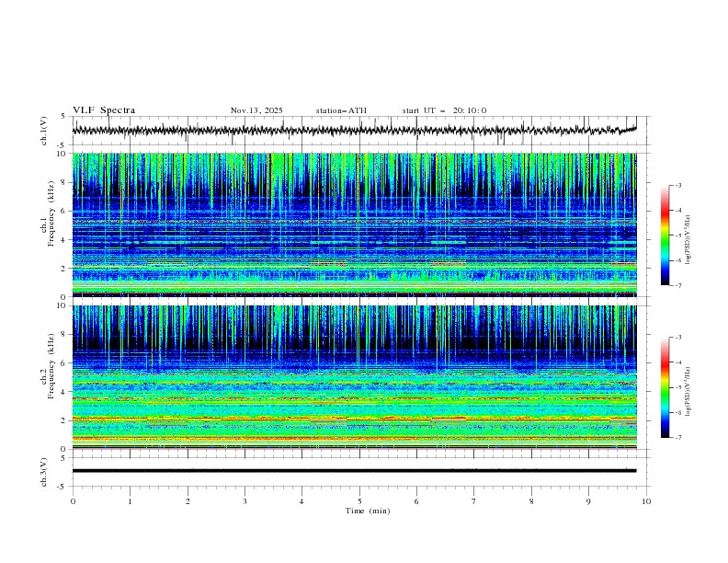The image size is (728, 563).
Task: Click the "ch.1(V)" waveform axis label
Action: pos(44,131)
